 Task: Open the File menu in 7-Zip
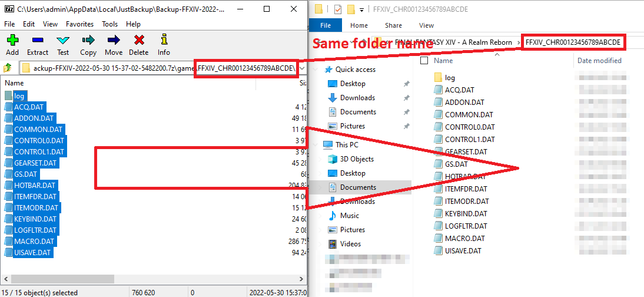click(9, 24)
